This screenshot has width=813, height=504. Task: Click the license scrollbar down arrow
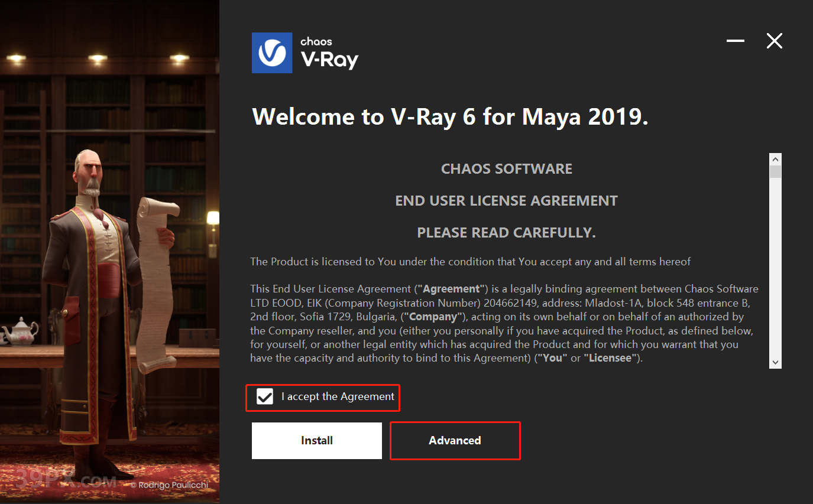(x=775, y=362)
